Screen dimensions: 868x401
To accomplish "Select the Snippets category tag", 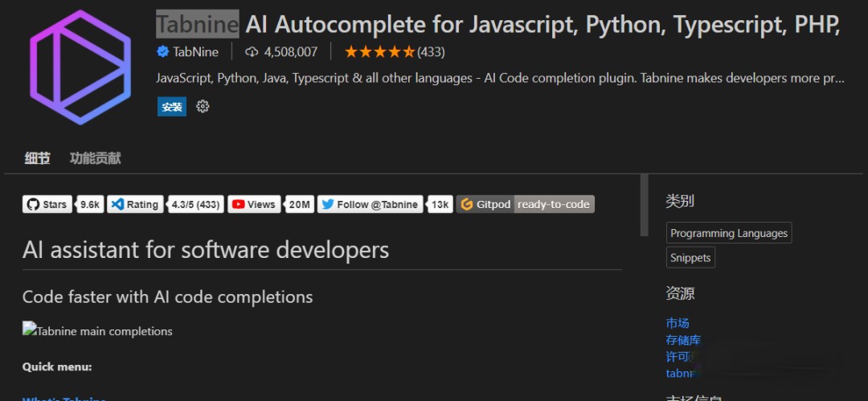I will [690, 258].
